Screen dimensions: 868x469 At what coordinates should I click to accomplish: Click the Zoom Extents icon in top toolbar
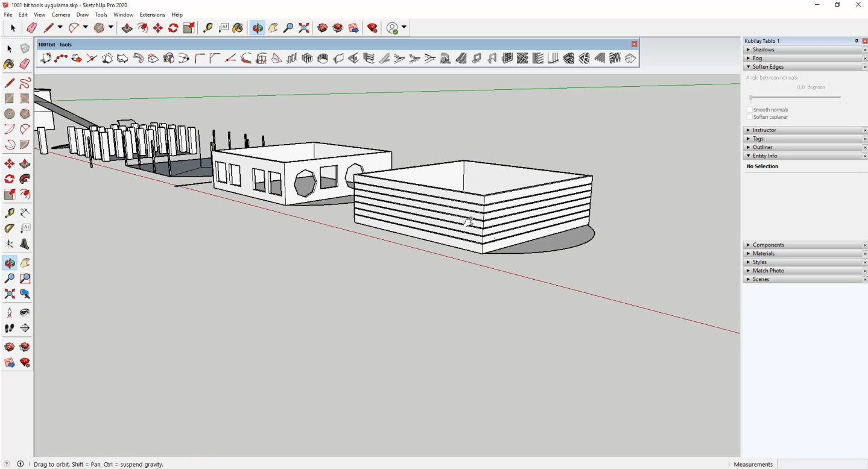[304, 28]
